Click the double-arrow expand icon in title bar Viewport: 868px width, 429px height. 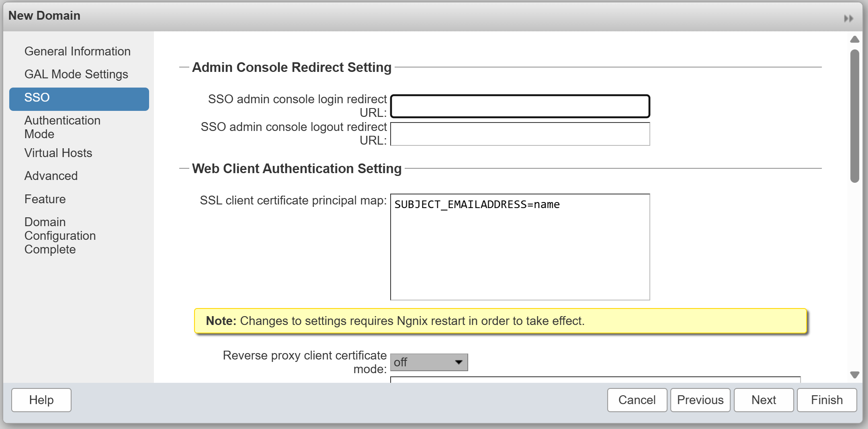(848, 18)
